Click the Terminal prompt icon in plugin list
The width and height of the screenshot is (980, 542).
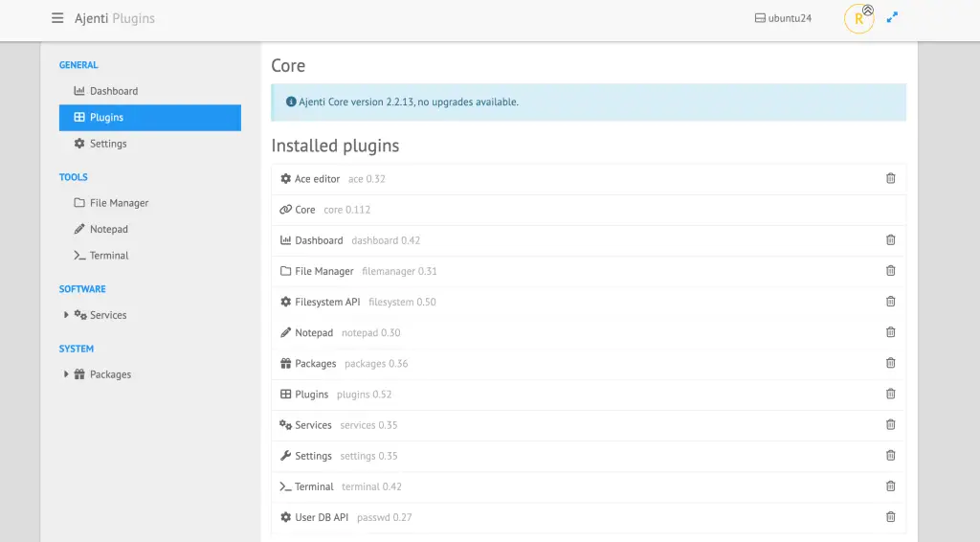[285, 486]
